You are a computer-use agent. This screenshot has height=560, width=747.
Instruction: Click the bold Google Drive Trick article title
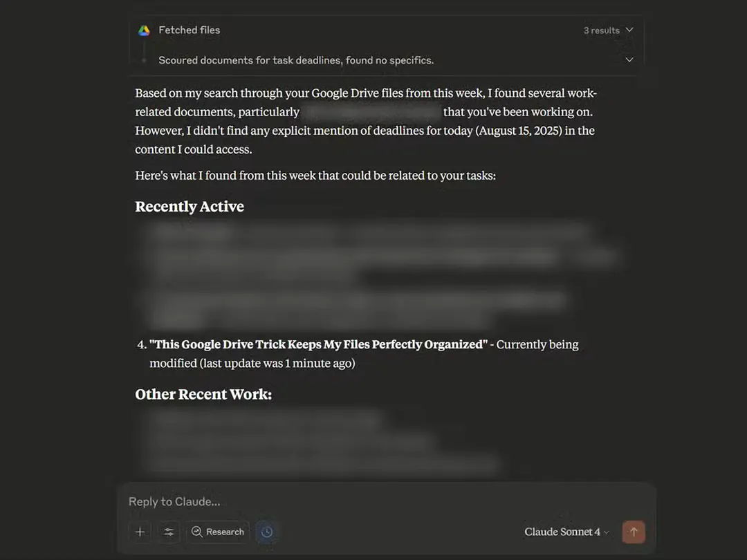(319, 344)
